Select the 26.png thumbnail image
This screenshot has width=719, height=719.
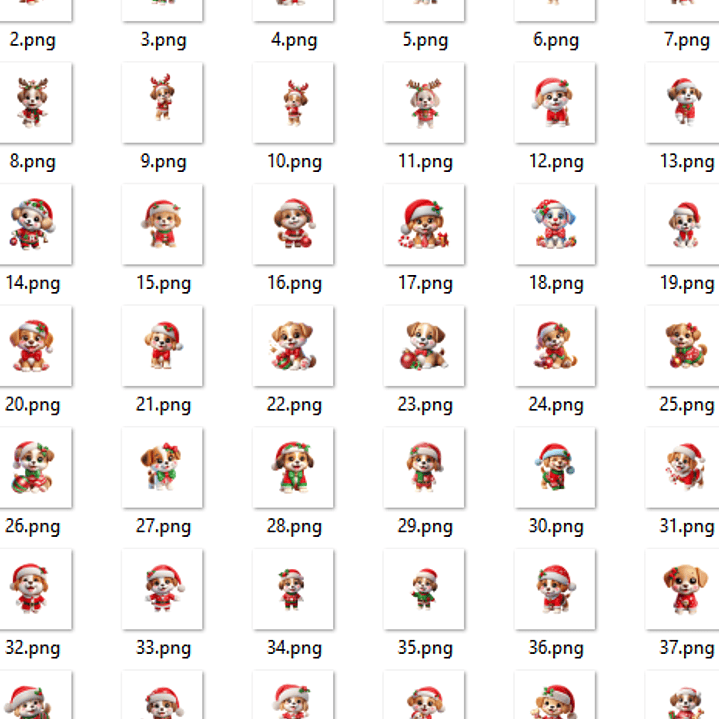click(33, 467)
